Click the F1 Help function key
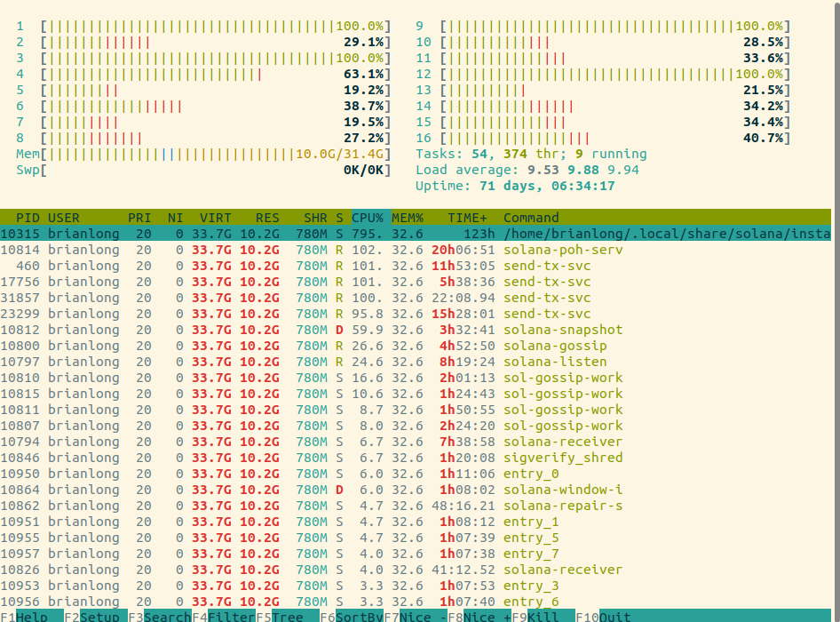 coord(32,617)
